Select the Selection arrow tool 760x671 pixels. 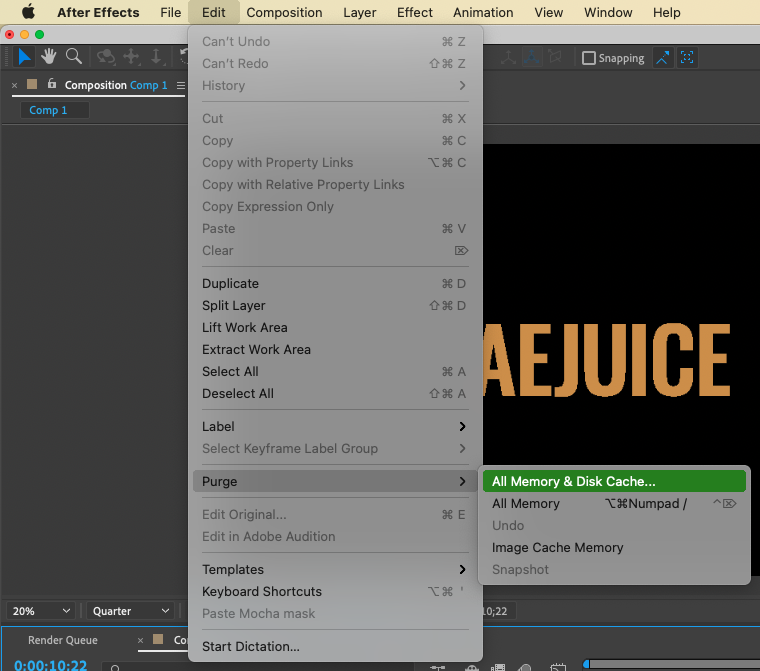click(25, 57)
